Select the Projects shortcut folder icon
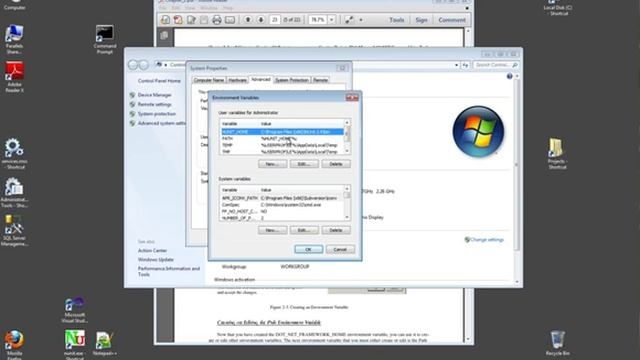 pyautogui.click(x=557, y=153)
